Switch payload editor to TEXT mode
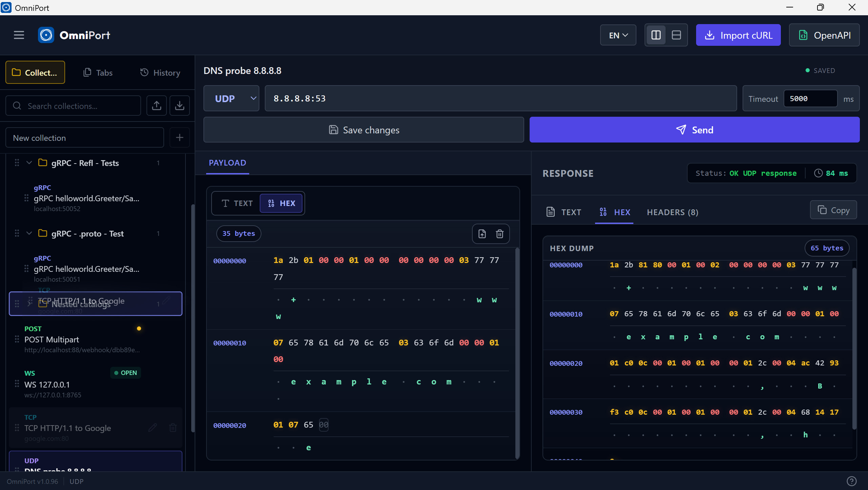Image resolution: width=868 pixels, height=490 pixels. [237, 203]
